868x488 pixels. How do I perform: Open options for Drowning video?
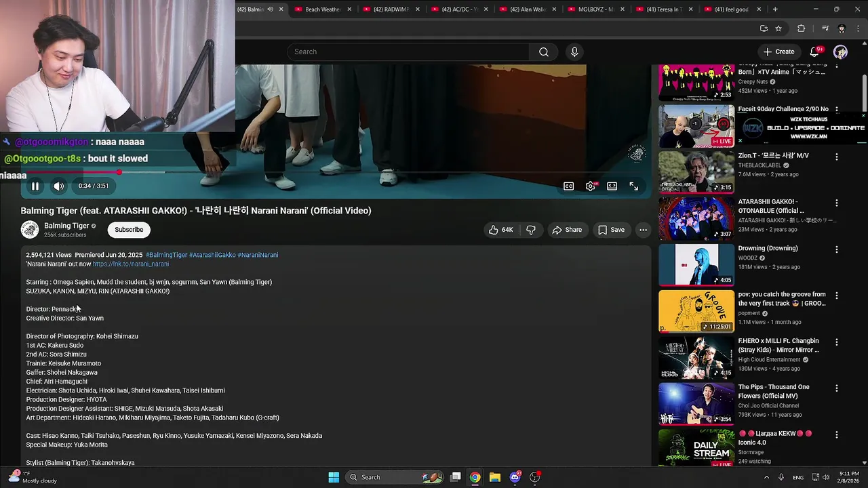click(x=837, y=249)
